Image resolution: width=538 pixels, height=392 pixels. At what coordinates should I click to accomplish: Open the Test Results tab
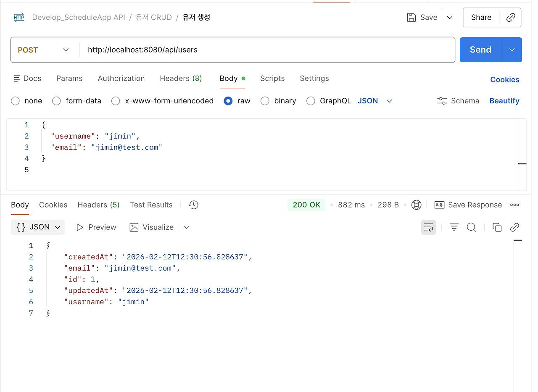pyautogui.click(x=151, y=205)
